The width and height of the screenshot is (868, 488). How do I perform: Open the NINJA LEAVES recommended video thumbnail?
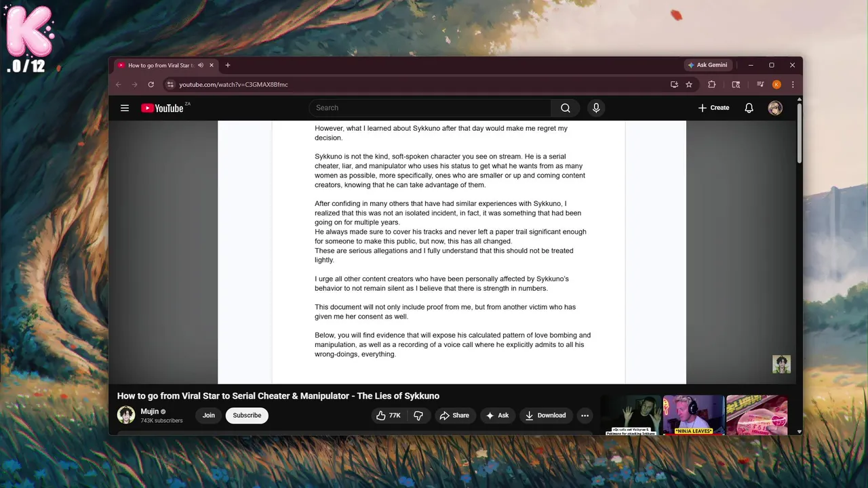[694, 415]
